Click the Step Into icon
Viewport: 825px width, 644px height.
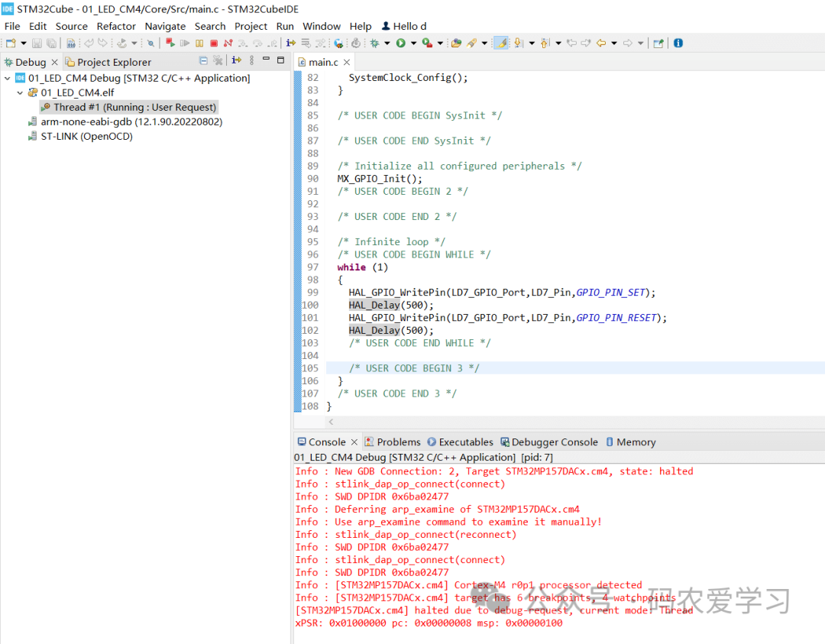[243, 43]
